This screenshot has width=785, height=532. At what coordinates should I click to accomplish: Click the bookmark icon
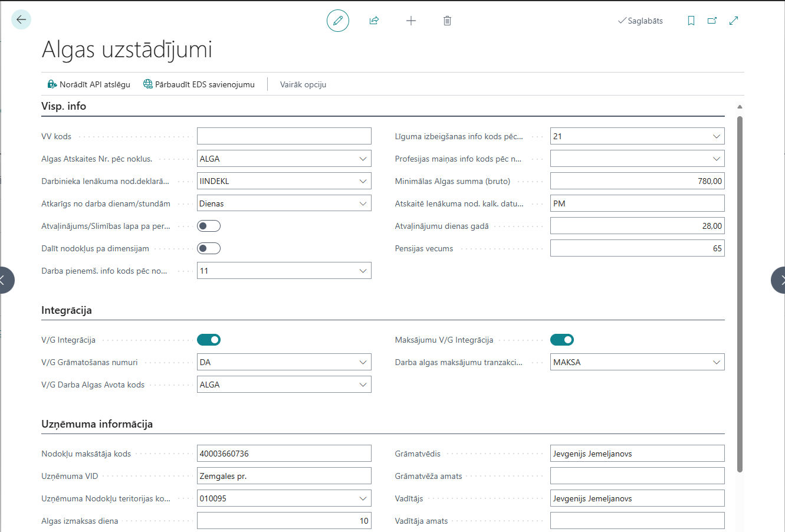691,21
